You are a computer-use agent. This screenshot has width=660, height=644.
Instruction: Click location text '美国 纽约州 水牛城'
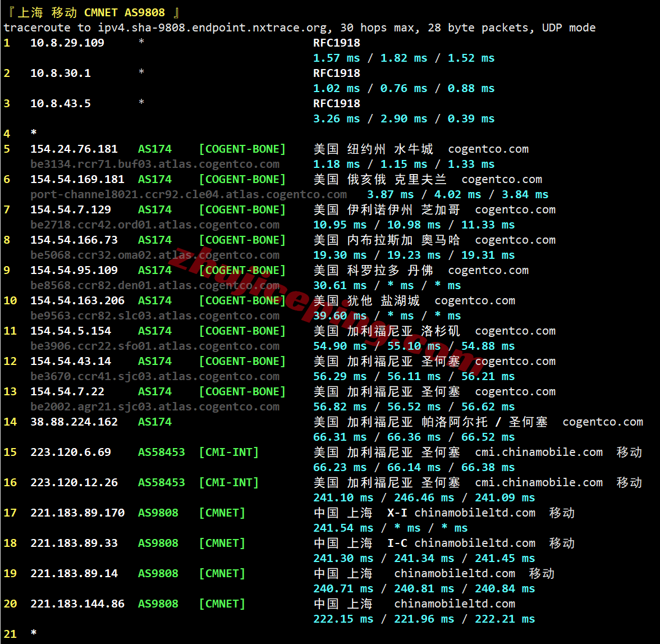click(373, 149)
